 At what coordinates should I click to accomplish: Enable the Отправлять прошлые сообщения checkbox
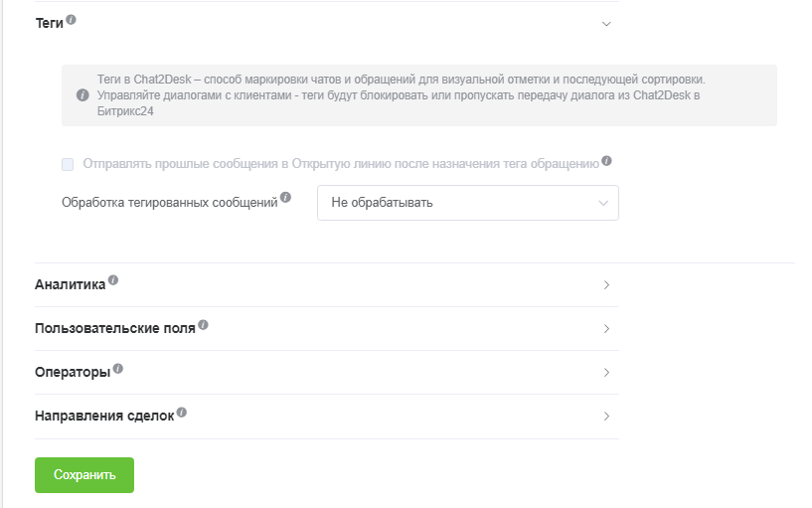[x=68, y=164]
